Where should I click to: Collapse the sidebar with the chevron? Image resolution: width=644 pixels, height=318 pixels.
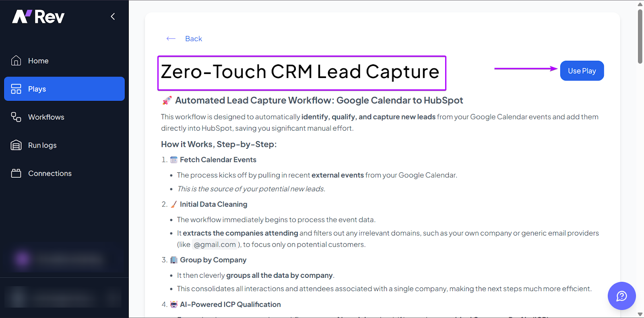[x=113, y=16]
